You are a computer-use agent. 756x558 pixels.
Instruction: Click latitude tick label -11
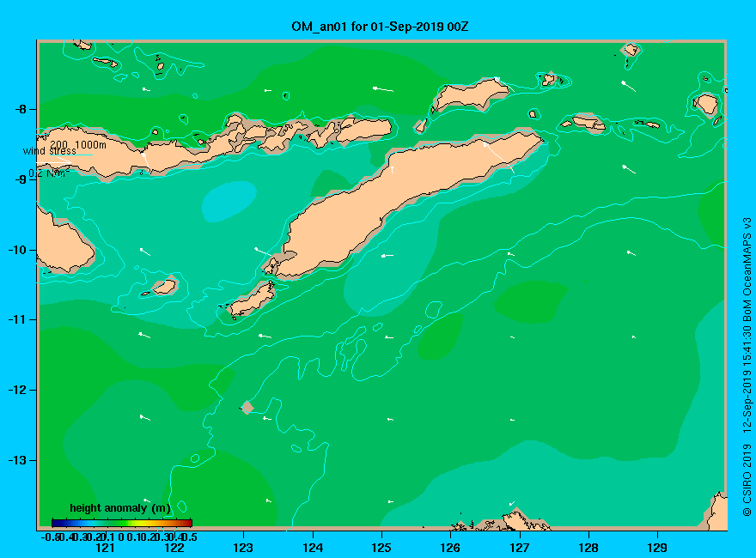[x=17, y=319]
